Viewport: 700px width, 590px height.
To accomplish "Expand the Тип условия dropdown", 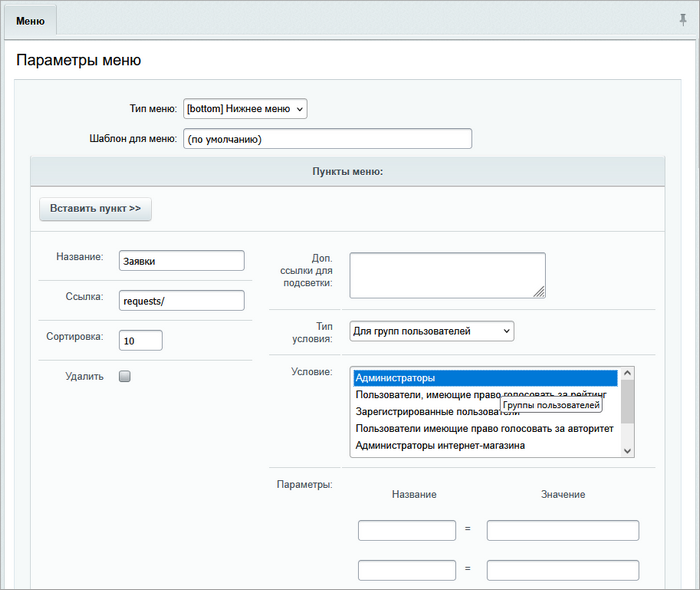I will pos(431,331).
